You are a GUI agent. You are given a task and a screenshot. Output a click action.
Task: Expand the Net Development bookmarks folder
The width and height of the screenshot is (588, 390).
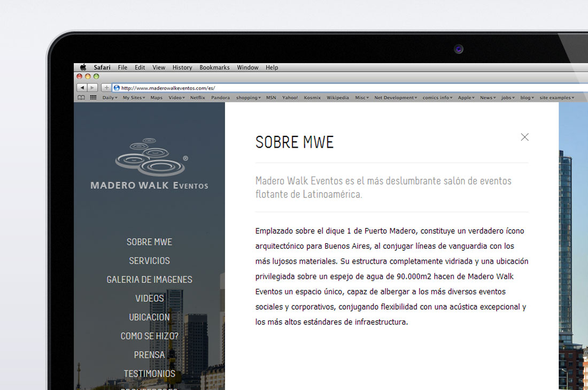395,98
